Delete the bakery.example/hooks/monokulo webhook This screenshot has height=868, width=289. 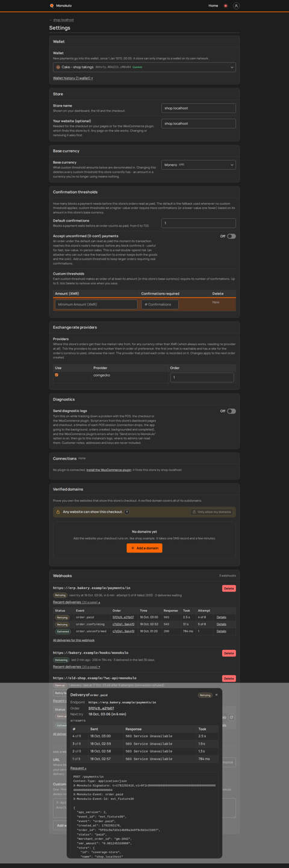229,653
